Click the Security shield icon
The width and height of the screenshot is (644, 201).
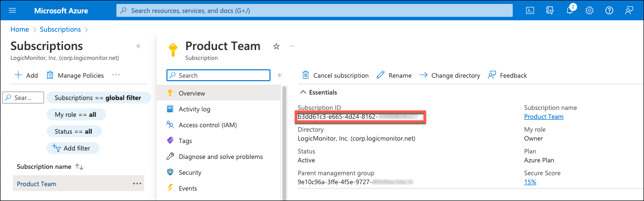(x=170, y=172)
